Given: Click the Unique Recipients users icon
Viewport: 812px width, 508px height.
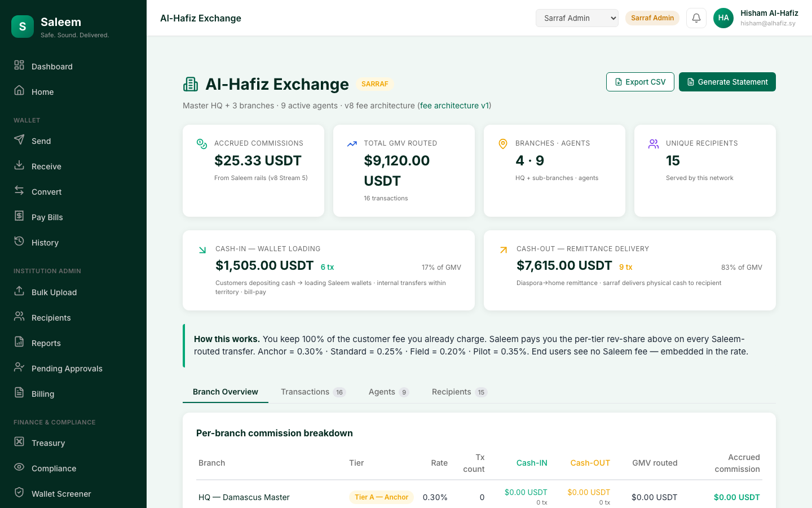Looking at the screenshot, I should [x=654, y=144].
